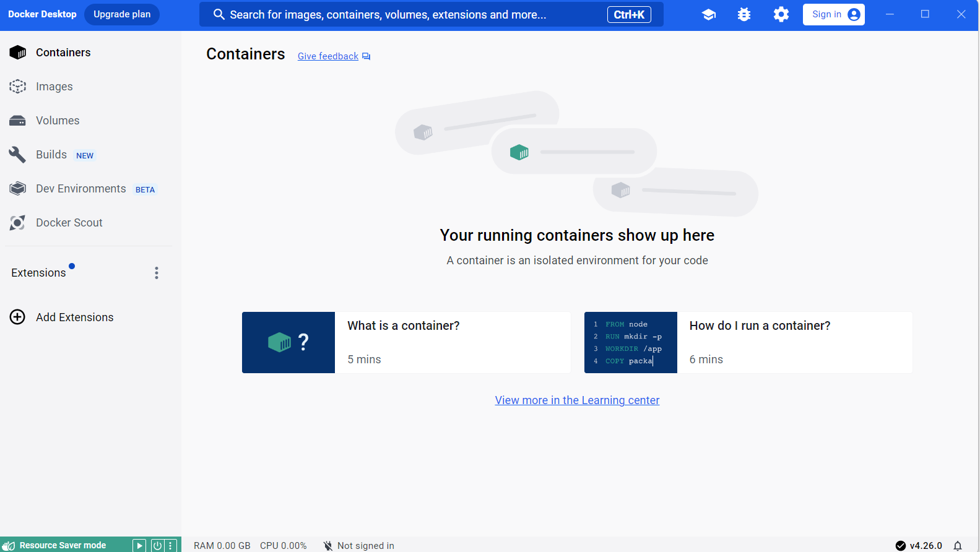Minimize the Docker Desktop window
The width and height of the screenshot is (980, 552).
(x=890, y=14)
